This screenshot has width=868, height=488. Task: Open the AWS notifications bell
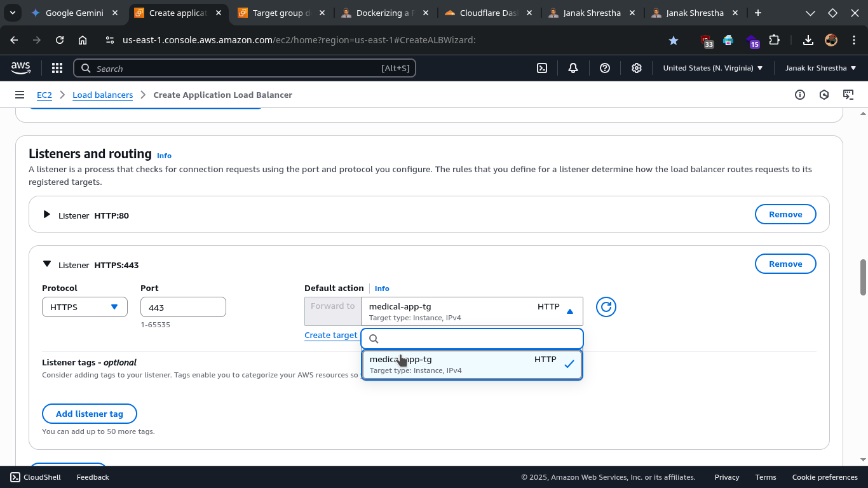(x=573, y=68)
